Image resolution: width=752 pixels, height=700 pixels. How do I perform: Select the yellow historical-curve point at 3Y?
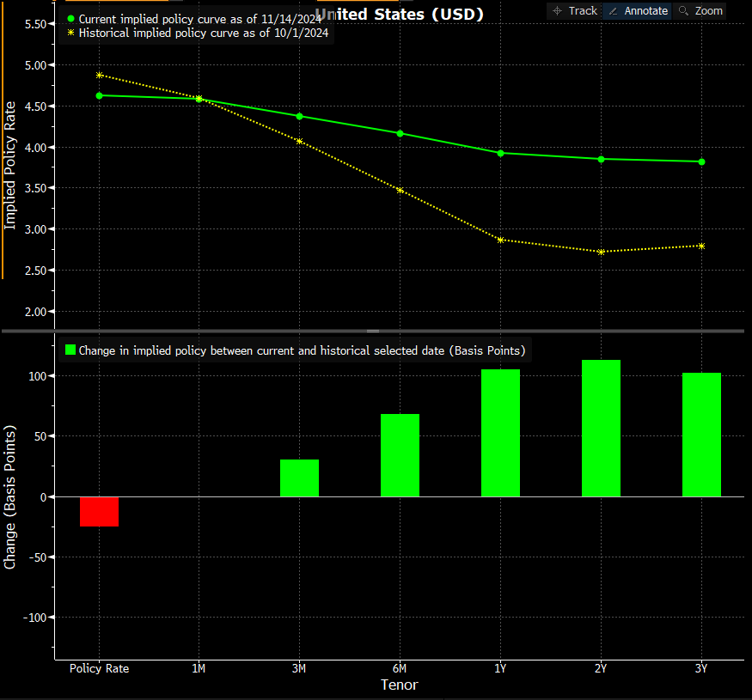pyautogui.click(x=701, y=246)
